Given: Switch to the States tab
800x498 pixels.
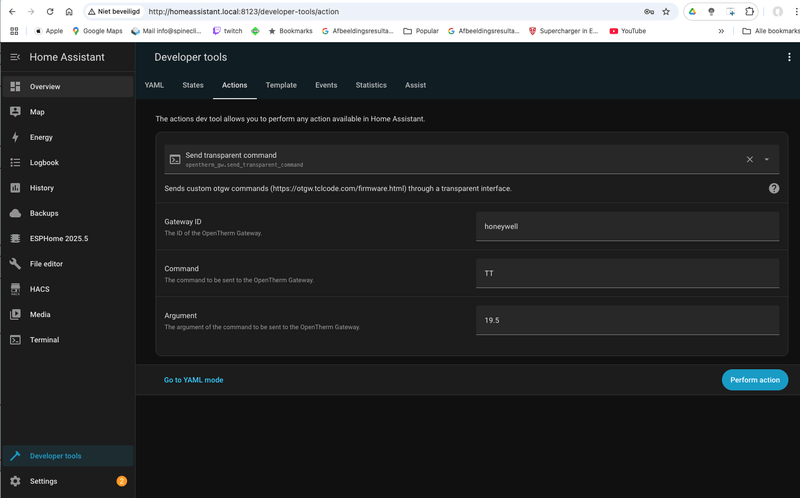Looking at the screenshot, I should pos(193,85).
